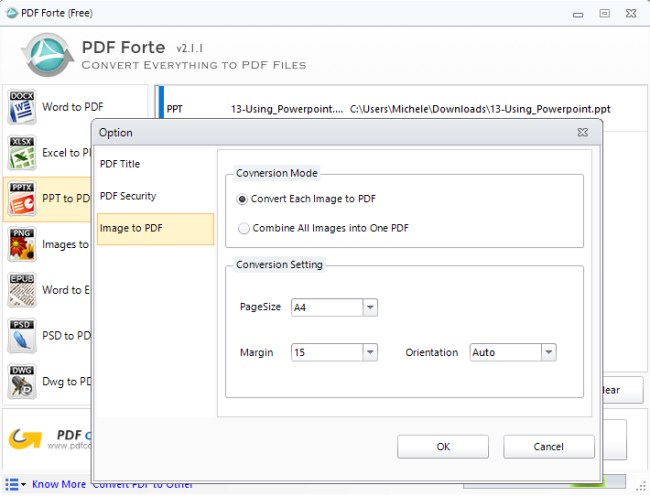Image resolution: width=650 pixels, height=496 pixels.
Task: Maximize the PDF Forte window
Action: click(604, 13)
